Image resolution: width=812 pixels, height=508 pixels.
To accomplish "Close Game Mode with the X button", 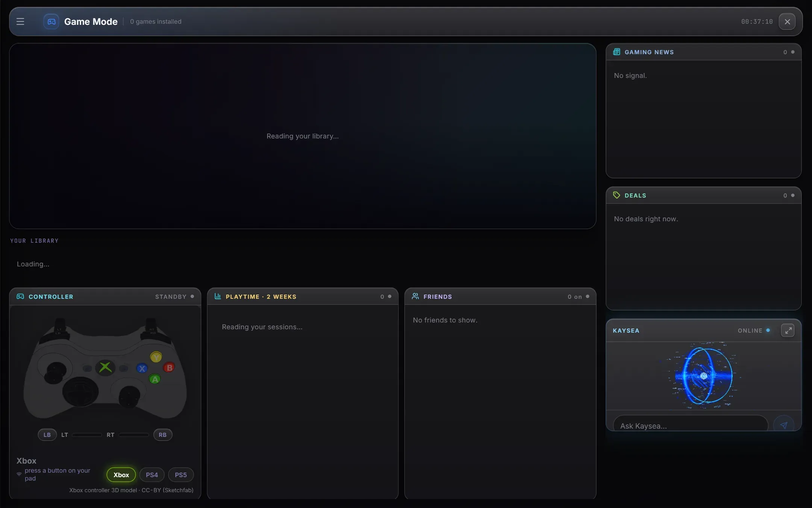I will (x=787, y=21).
